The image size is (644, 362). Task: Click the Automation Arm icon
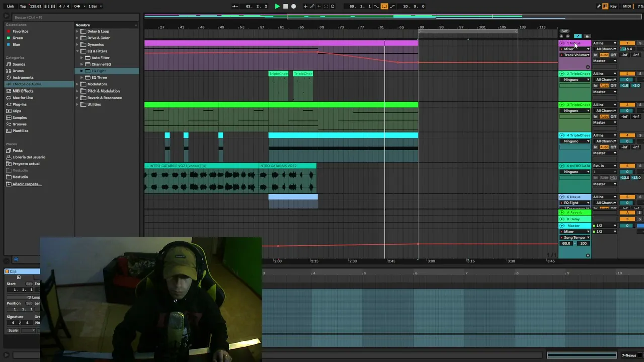coord(312,6)
